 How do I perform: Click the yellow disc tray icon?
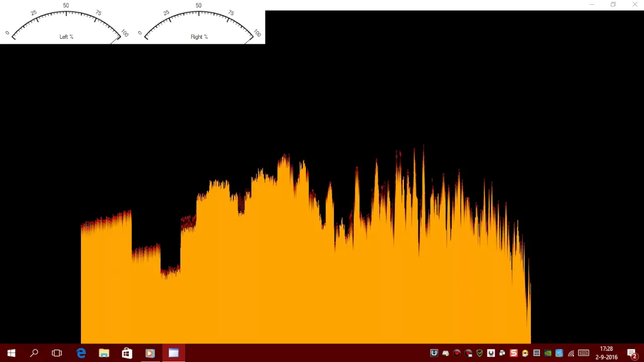[x=525, y=353]
